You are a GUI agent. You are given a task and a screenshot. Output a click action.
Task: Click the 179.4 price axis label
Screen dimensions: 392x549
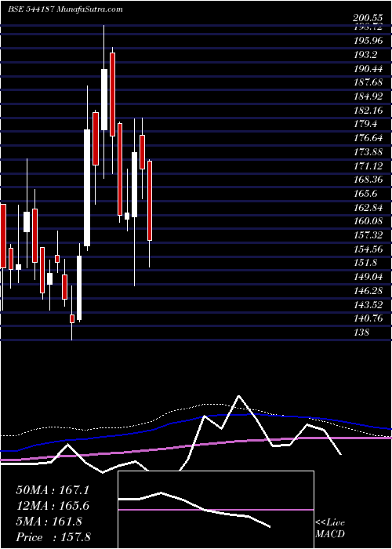365,124
